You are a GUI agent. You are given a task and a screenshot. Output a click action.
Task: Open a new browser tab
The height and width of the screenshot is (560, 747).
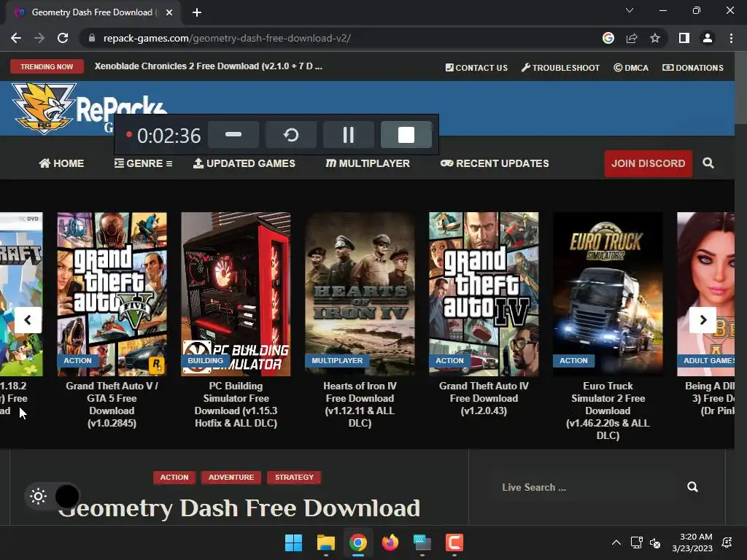pyautogui.click(x=197, y=12)
